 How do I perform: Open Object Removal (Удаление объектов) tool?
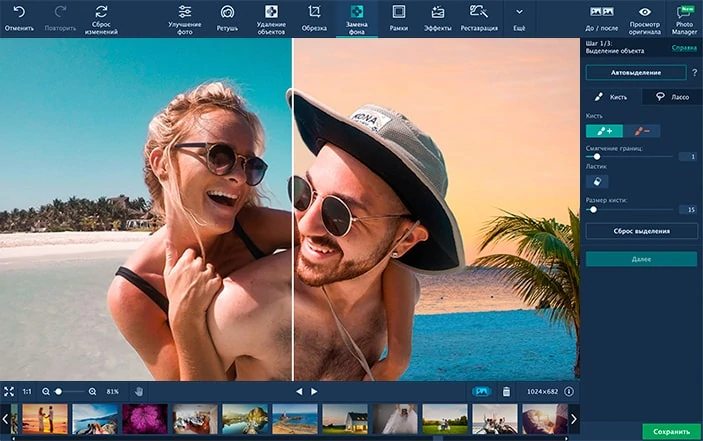[270, 13]
